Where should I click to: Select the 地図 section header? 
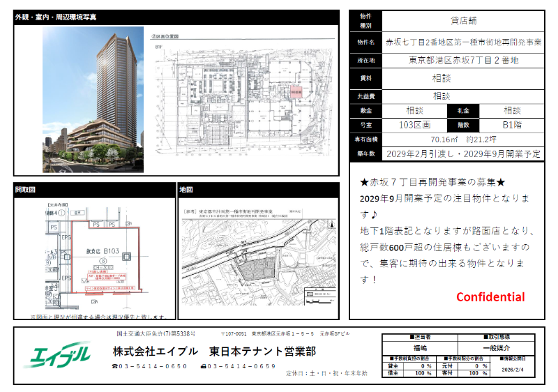[186, 189]
